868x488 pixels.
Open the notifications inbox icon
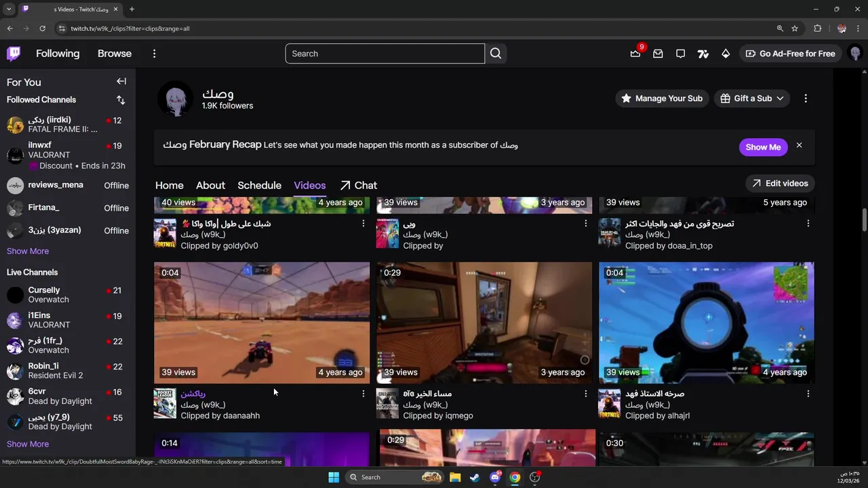[658, 54]
